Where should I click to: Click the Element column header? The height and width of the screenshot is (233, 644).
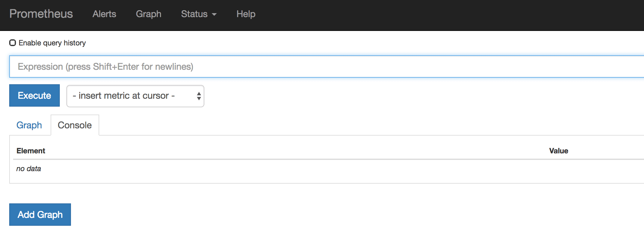(x=31, y=151)
